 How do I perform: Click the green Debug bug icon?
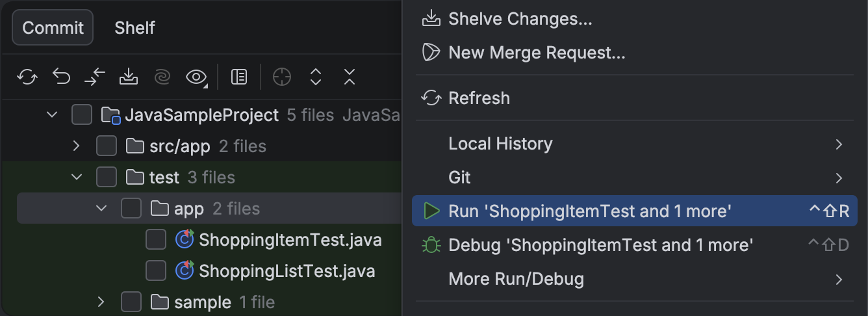click(x=431, y=245)
